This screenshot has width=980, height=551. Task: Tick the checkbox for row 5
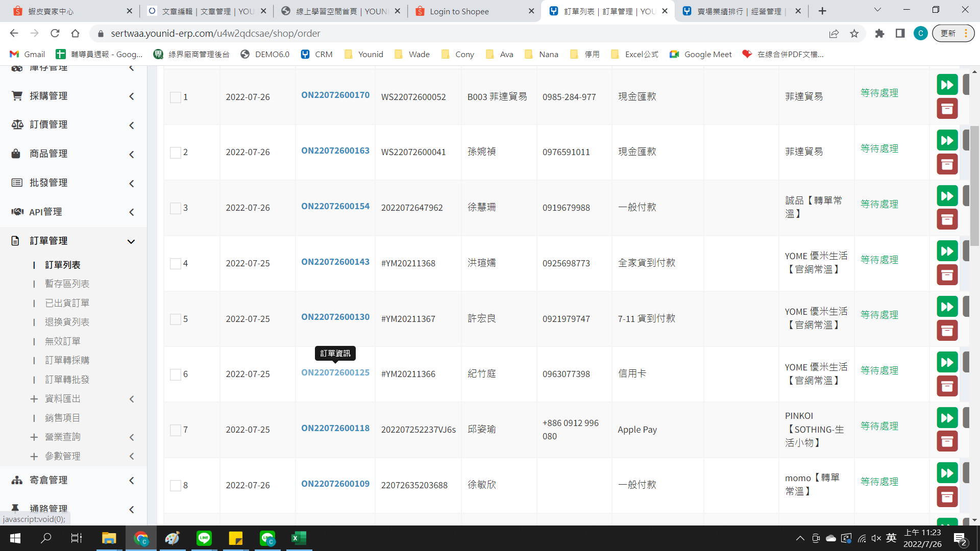click(176, 319)
